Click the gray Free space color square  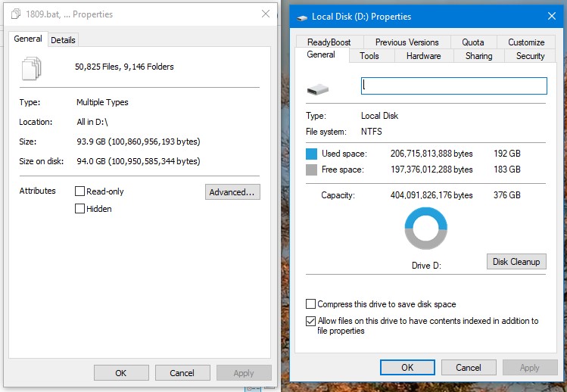tap(311, 170)
